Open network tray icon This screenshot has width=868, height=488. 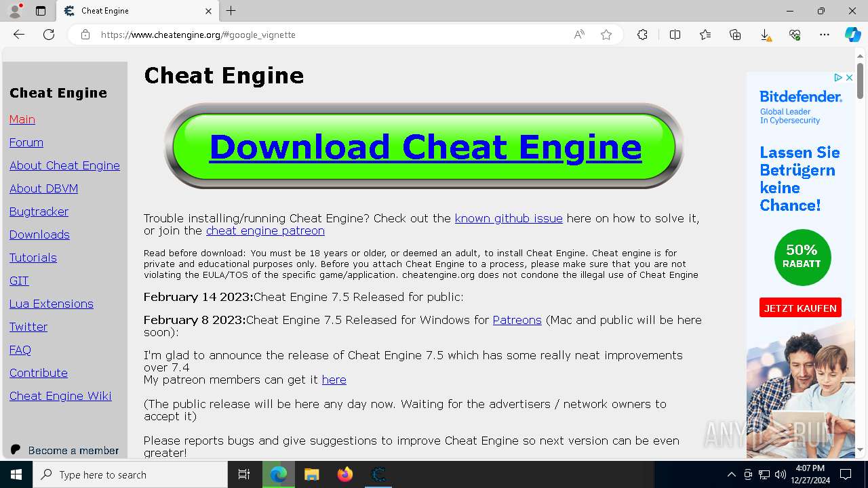pyautogui.click(x=764, y=474)
